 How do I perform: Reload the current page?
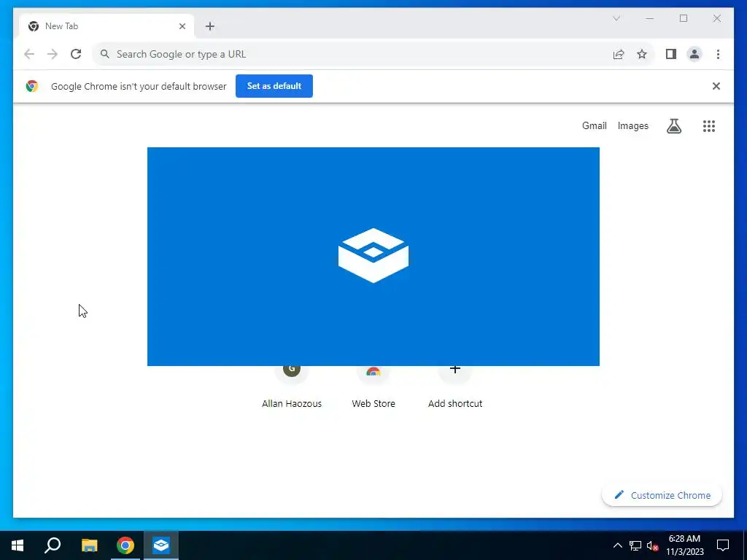[x=76, y=54]
